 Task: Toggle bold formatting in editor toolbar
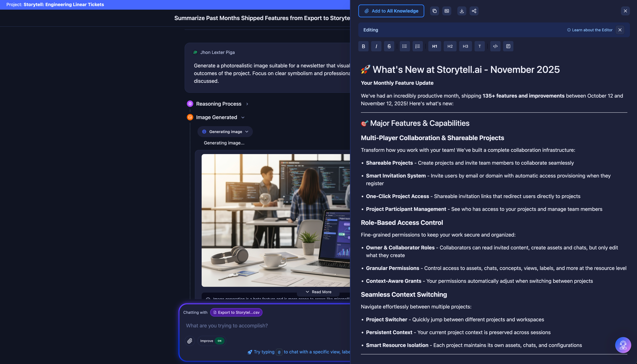(363, 46)
